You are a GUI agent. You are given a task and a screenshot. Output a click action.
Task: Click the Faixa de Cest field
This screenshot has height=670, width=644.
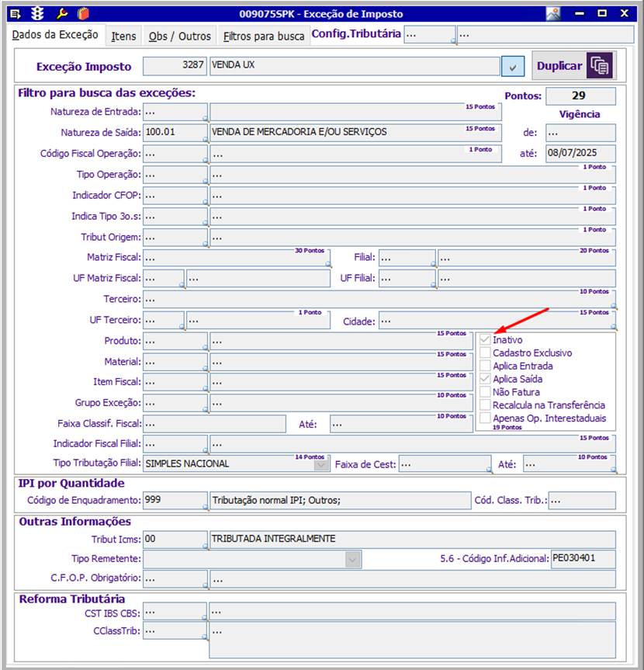pyautogui.click(x=445, y=464)
